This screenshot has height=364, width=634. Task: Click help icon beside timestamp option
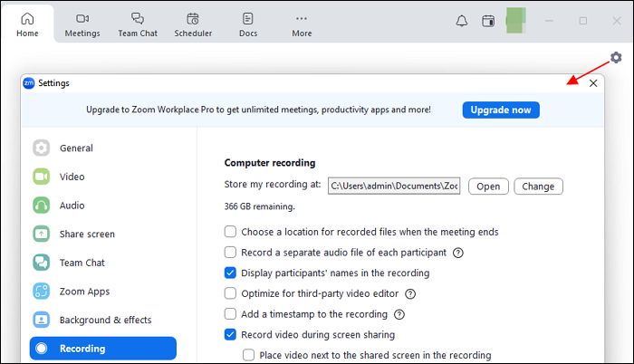(399, 314)
